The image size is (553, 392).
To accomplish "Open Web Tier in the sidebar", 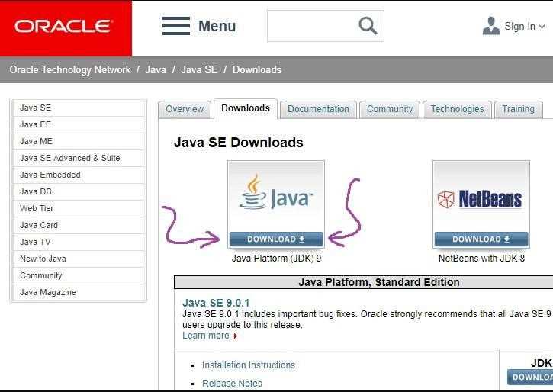I will (x=79, y=208).
